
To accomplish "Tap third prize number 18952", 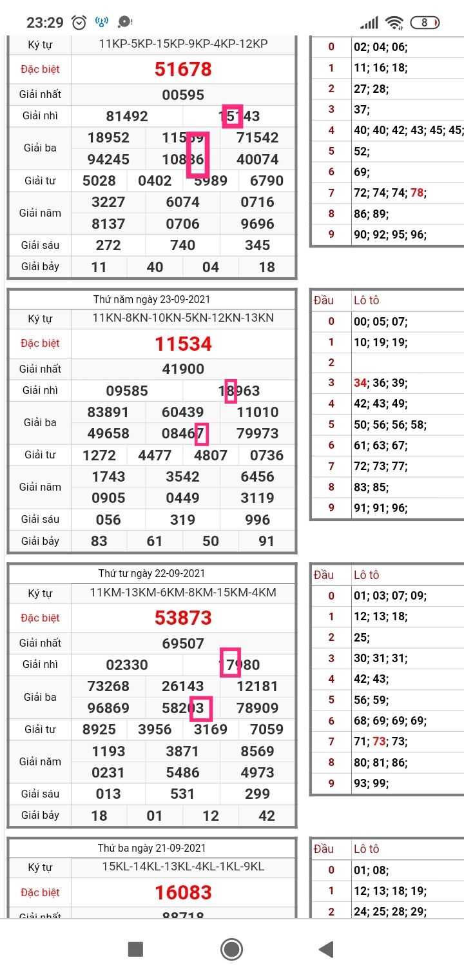I will [108, 138].
